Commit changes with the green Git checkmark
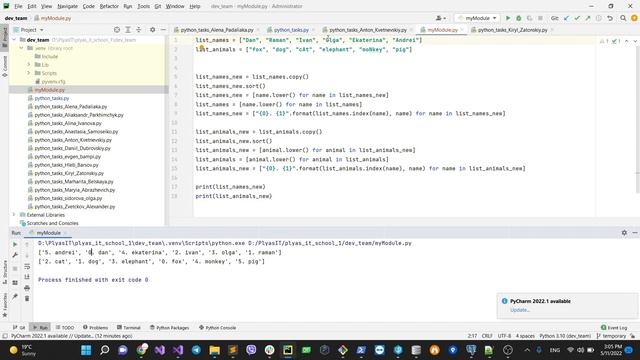 pos(577,18)
